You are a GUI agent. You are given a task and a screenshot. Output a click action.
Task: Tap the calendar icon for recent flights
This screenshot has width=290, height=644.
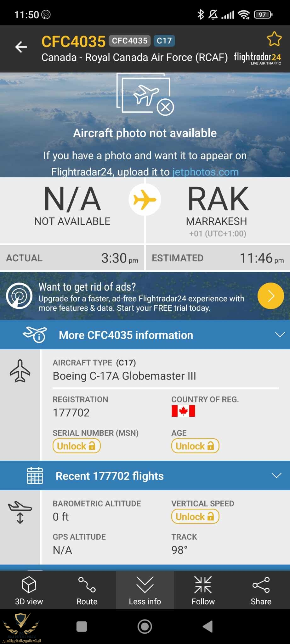(35, 475)
